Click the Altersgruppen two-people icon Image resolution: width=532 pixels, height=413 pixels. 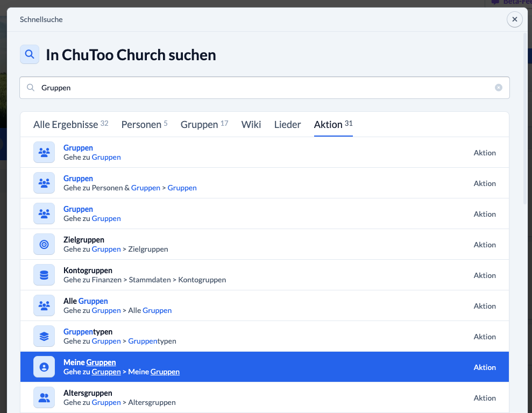[x=44, y=397]
